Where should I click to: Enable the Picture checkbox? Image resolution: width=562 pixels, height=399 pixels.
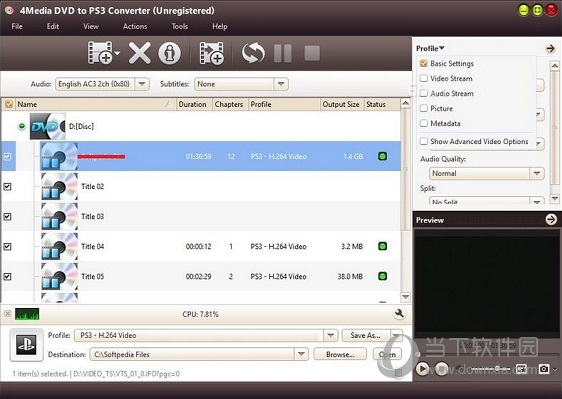click(424, 108)
